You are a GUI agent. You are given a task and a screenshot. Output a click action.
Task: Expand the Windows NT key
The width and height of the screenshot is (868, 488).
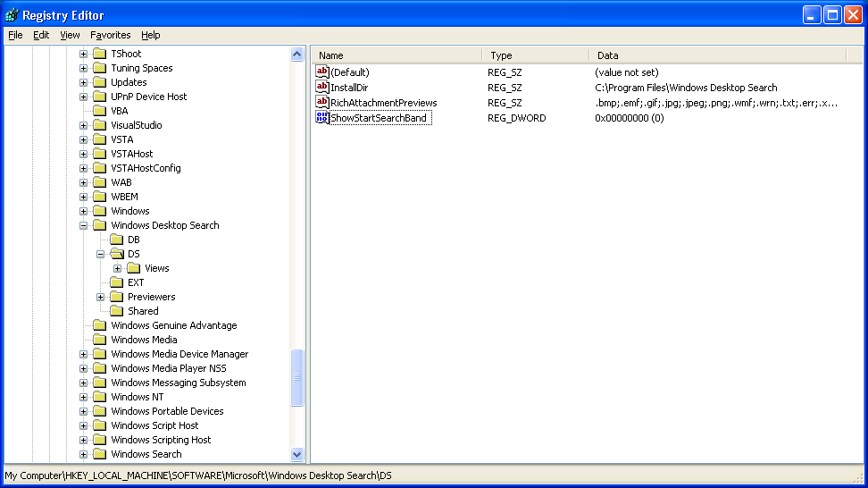pyautogui.click(x=84, y=397)
